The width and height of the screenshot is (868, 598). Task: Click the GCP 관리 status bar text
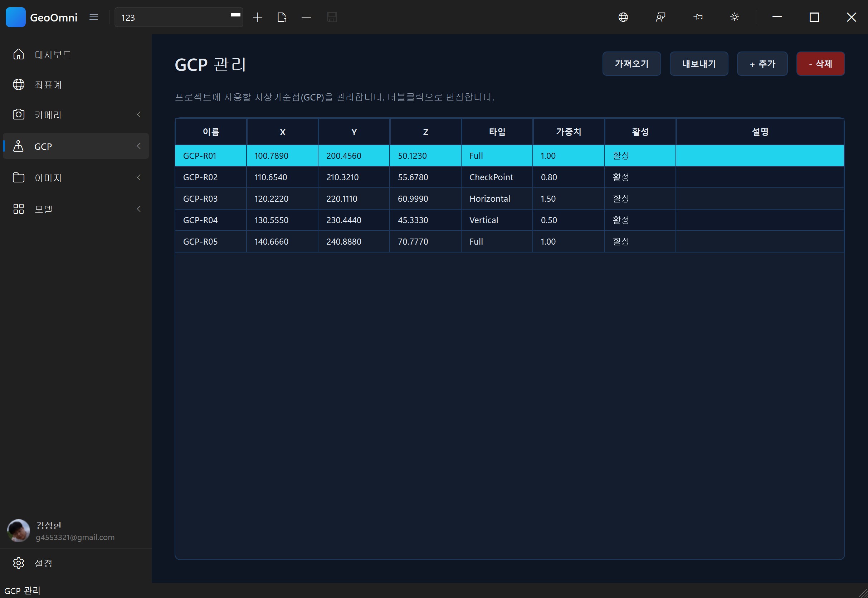coord(23,590)
